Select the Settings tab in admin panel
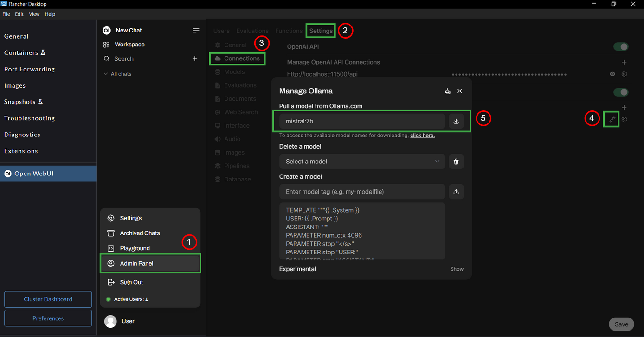This screenshot has height=337, width=644. [321, 31]
